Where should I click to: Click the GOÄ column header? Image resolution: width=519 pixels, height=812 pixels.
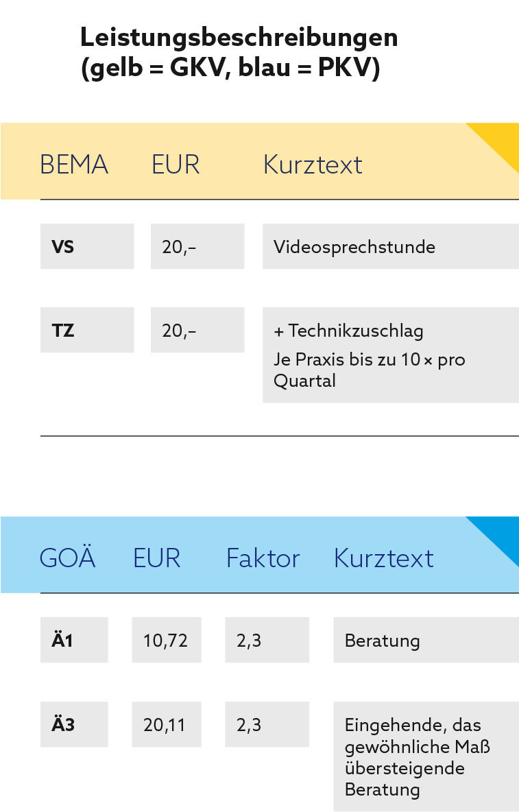pyautogui.click(x=68, y=558)
